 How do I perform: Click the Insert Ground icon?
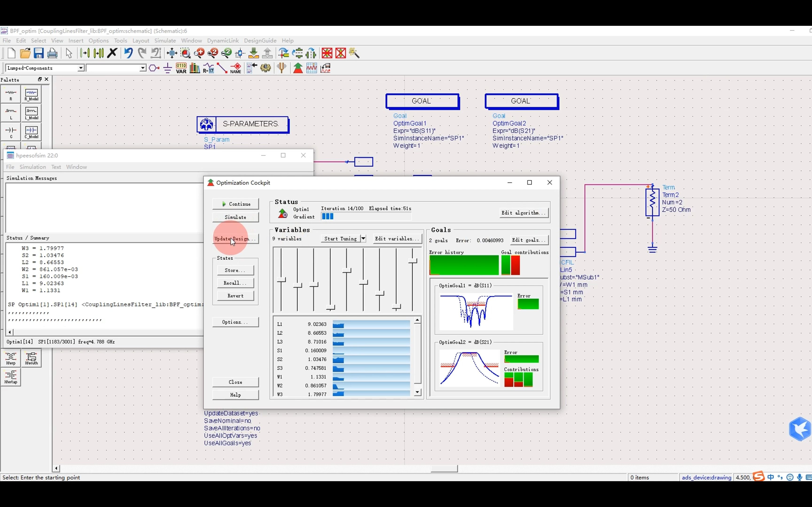[168, 68]
